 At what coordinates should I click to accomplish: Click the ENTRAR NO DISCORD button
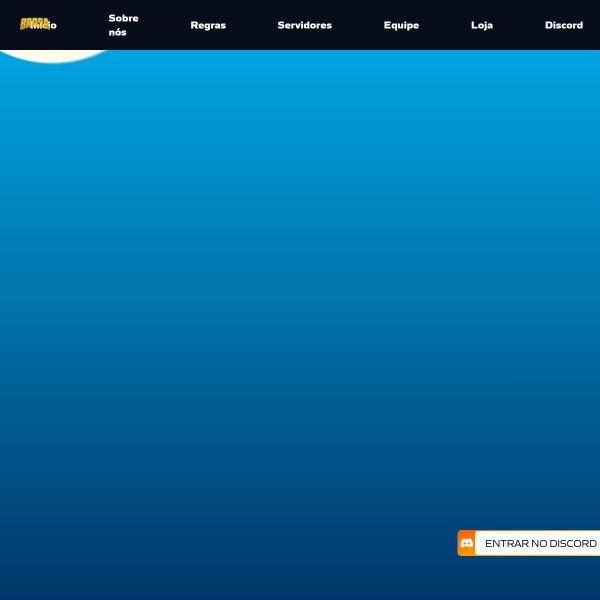(529, 543)
